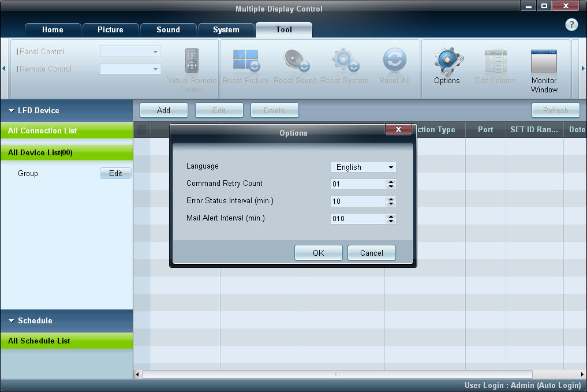The width and height of the screenshot is (587, 392).
Task: Toggle the select-all checkbox in table header
Action: click(142, 129)
